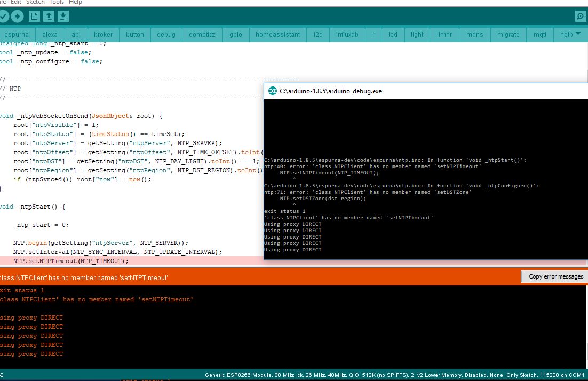Switch to the homeassistant tab
Screen dimensions: 588x381
coord(277,34)
